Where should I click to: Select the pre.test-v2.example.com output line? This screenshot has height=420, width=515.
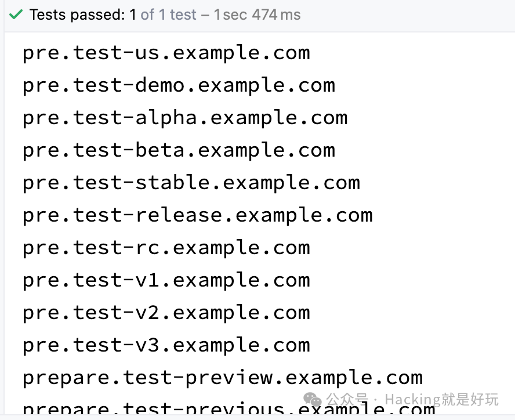tap(166, 313)
